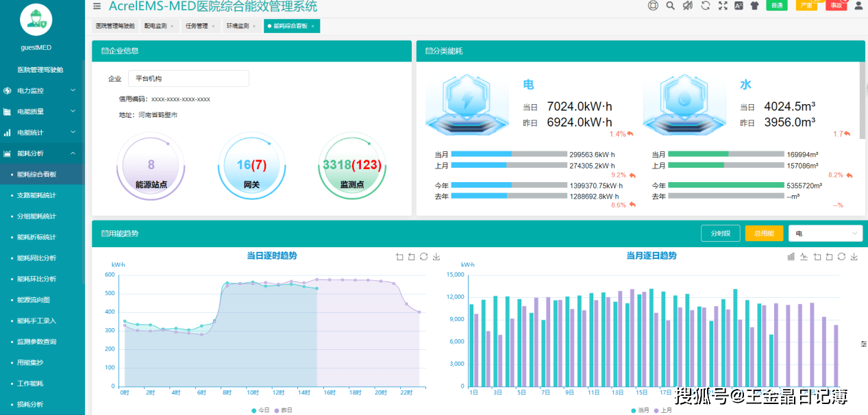The width and height of the screenshot is (868, 415).
Task: Click the hamburger menu icon to collapse sidebar
Action: (97, 6)
